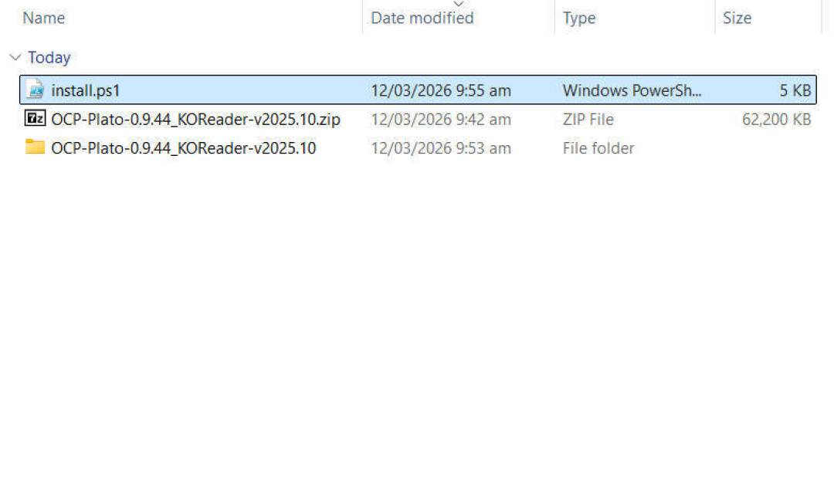
Task: Click the yellow folder icon for OCP-Plato folder
Action: pyautogui.click(x=35, y=147)
